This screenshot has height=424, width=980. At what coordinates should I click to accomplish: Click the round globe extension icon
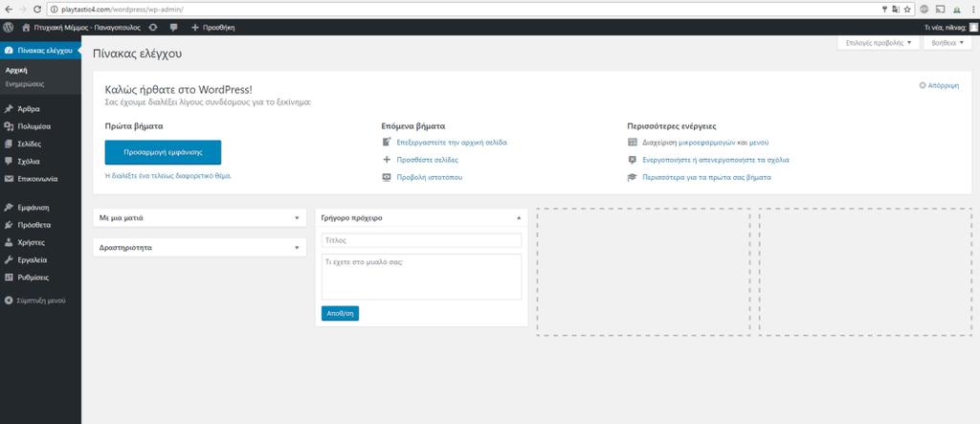(924, 10)
